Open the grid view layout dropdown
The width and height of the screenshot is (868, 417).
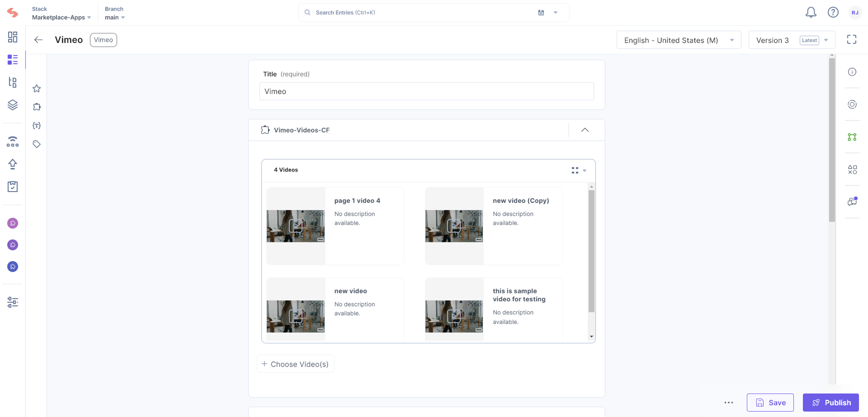pyautogui.click(x=579, y=170)
